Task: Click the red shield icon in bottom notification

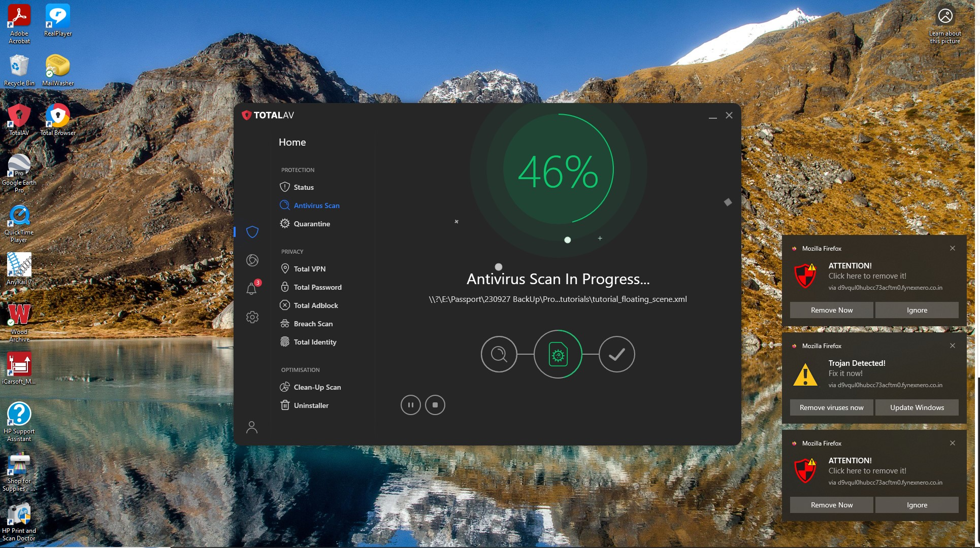Action: coord(805,470)
